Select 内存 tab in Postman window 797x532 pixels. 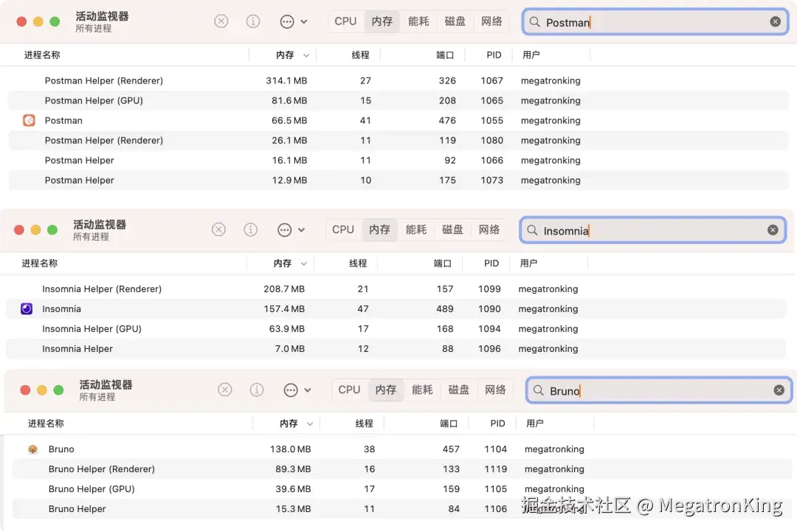382,21
